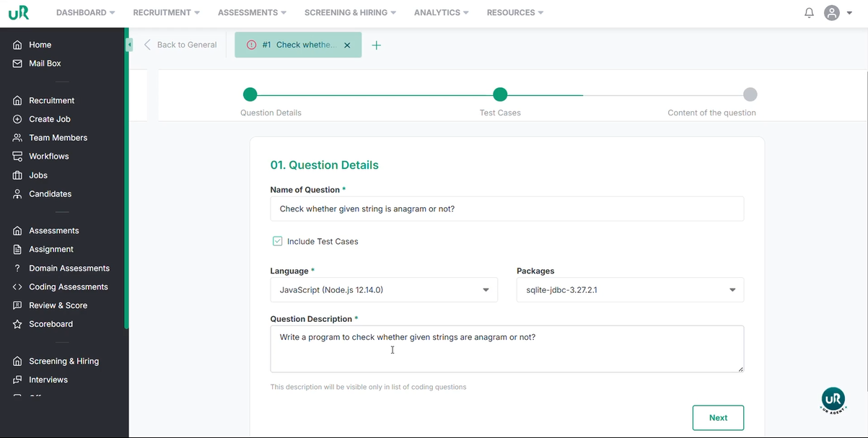Click the Coding Assessments code icon

17,286
